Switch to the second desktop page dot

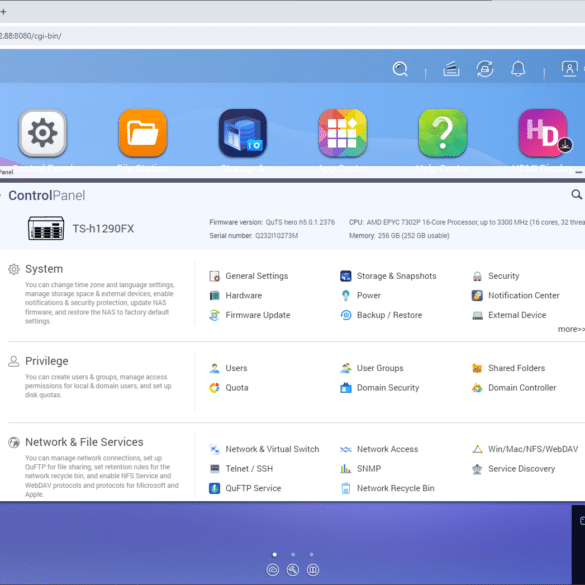click(293, 554)
